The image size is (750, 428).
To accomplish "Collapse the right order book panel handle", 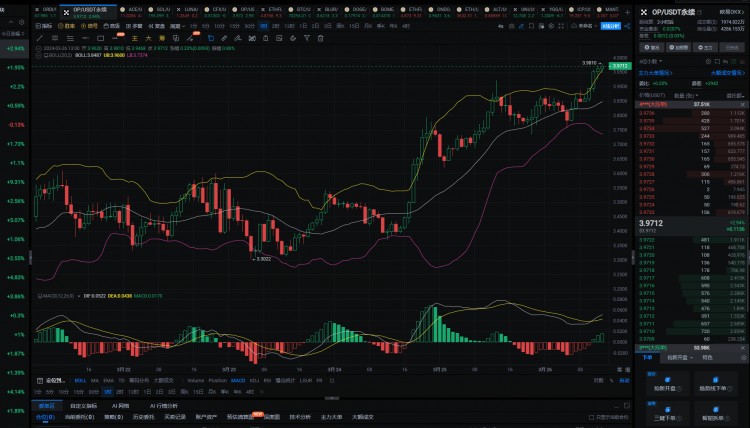I will click(x=633, y=257).
